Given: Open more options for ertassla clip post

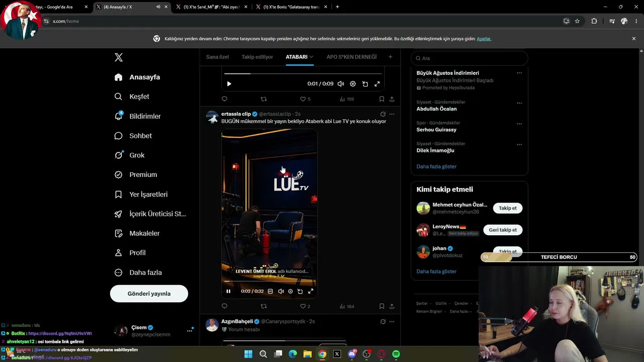Looking at the screenshot, I should tap(392, 114).
